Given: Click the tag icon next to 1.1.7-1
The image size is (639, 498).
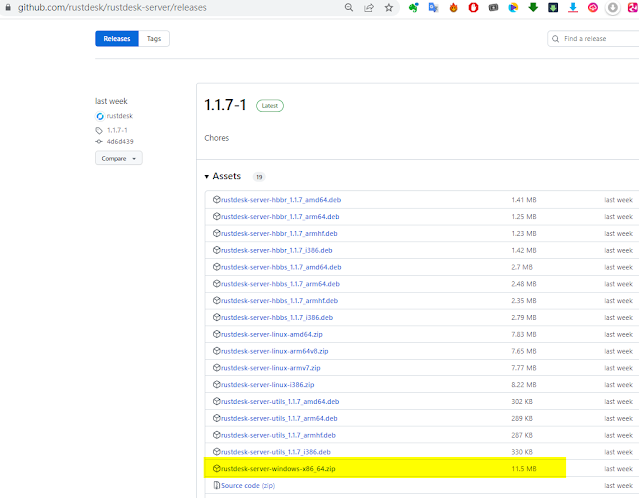Looking at the screenshot, I should point(99,130).
